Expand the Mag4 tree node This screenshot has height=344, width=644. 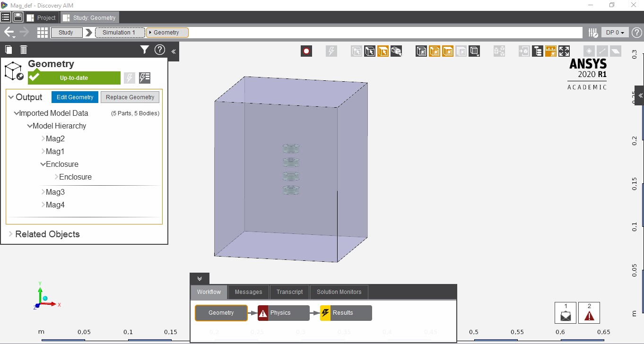43,205
